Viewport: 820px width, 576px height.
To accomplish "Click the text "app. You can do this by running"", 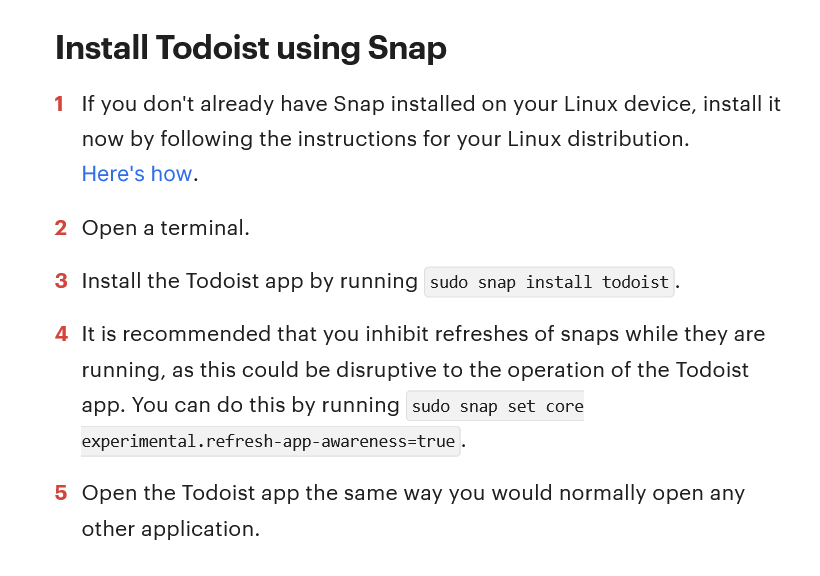I will [x=241, y=405].
